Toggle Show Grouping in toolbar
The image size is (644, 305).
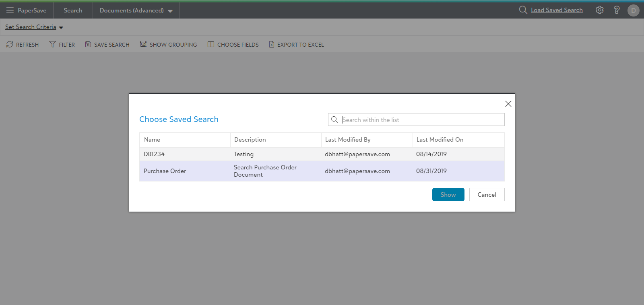point(143,44)
